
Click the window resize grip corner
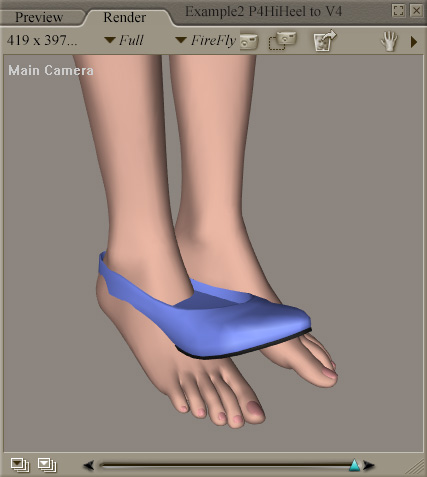[416, 466]
